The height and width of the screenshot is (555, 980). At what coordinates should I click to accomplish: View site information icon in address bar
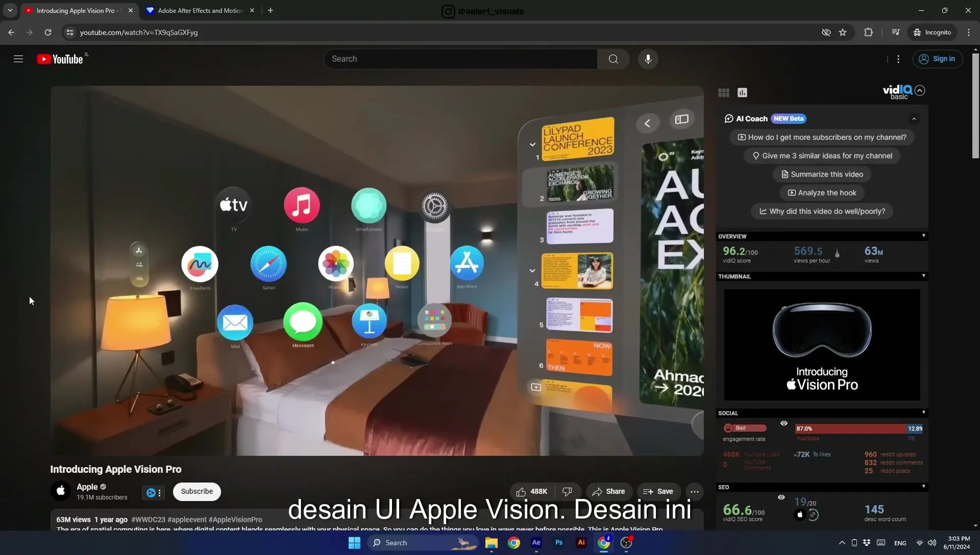(70, 33)
